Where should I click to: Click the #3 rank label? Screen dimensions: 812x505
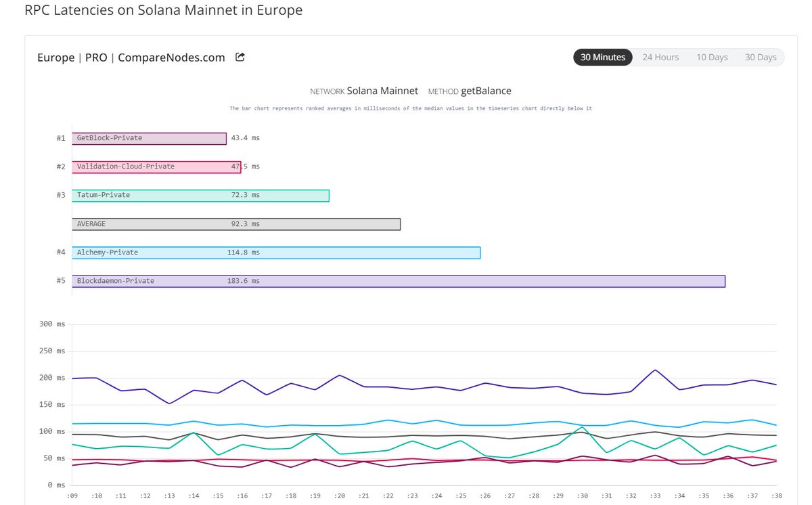pos(61,195)
